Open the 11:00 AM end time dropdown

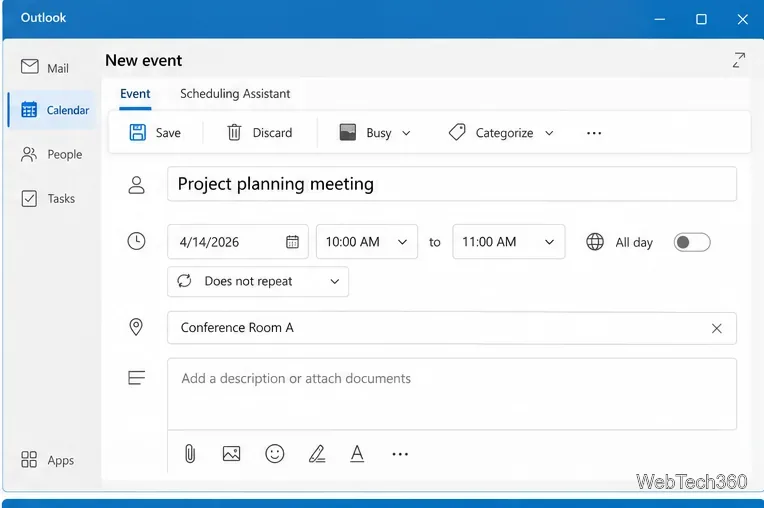(509, 242)
